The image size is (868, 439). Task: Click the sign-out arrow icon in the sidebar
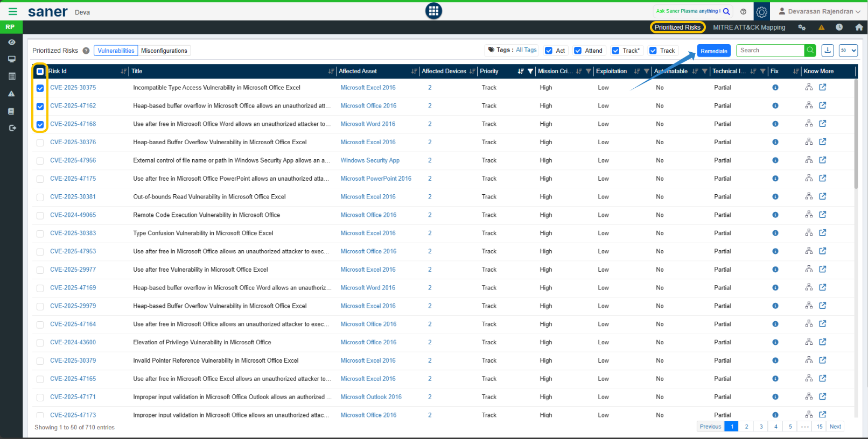pos(12,128)
